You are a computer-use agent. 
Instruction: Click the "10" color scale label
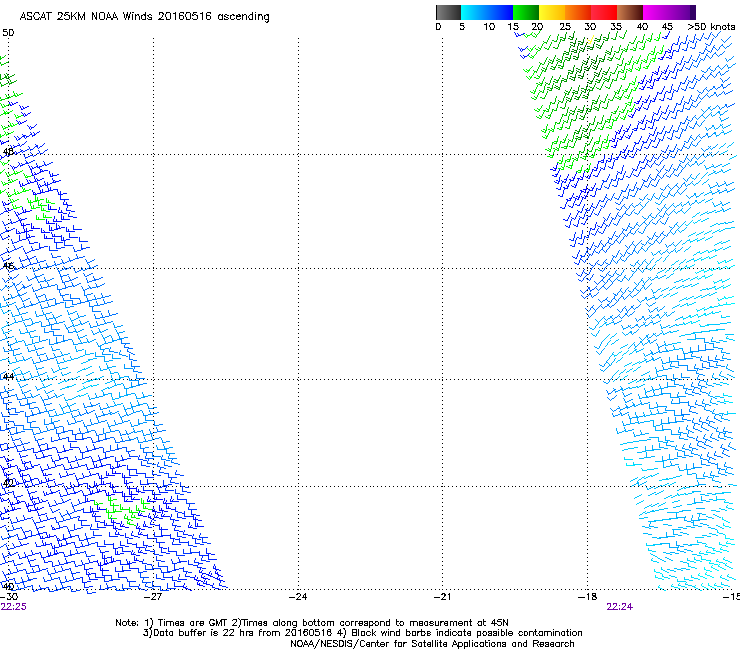(x=489, y=27)
